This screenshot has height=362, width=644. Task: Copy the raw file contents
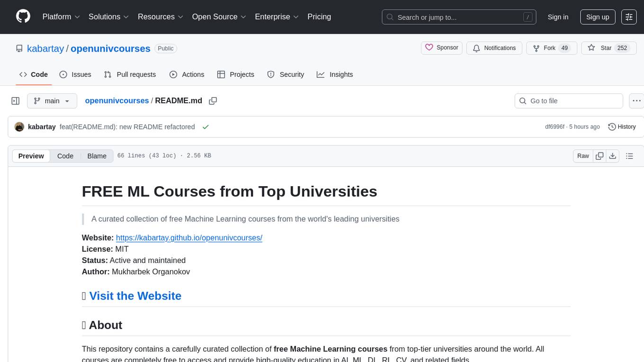click(599, 156)
